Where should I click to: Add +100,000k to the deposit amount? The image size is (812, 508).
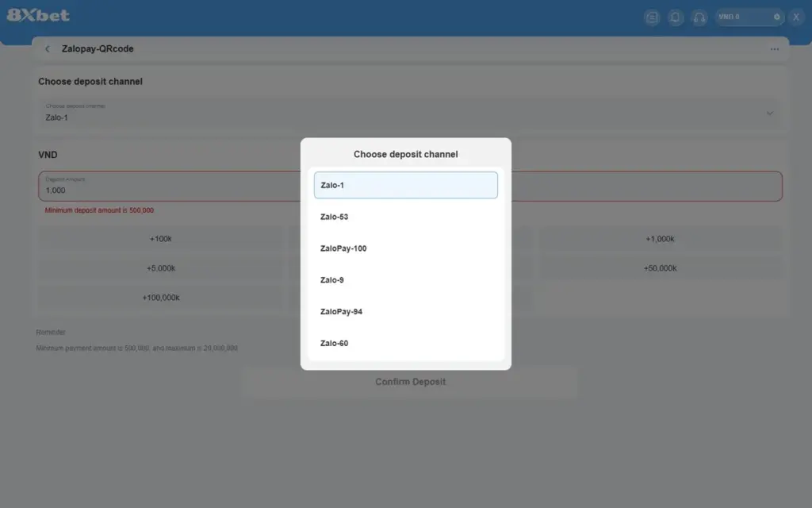coord(160,298)
